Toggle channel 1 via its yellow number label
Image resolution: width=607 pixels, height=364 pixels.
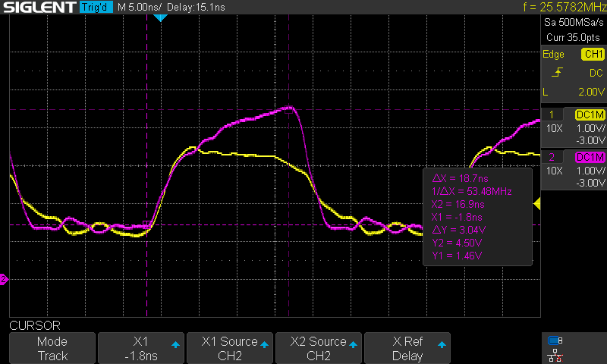click(x=551, y=114)
